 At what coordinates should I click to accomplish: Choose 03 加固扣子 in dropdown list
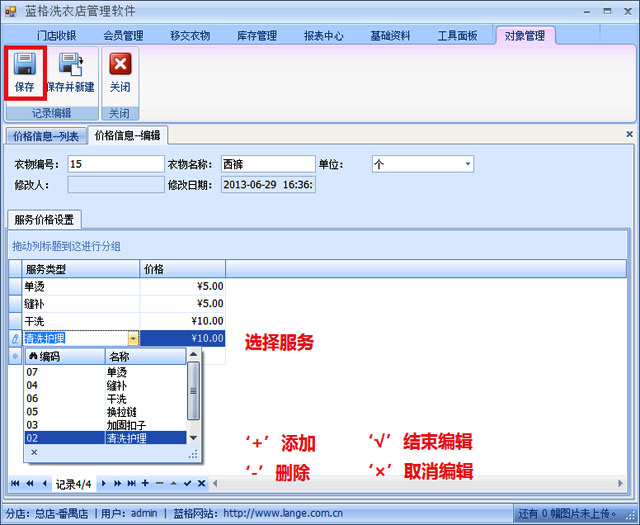(x=106, y=425)
